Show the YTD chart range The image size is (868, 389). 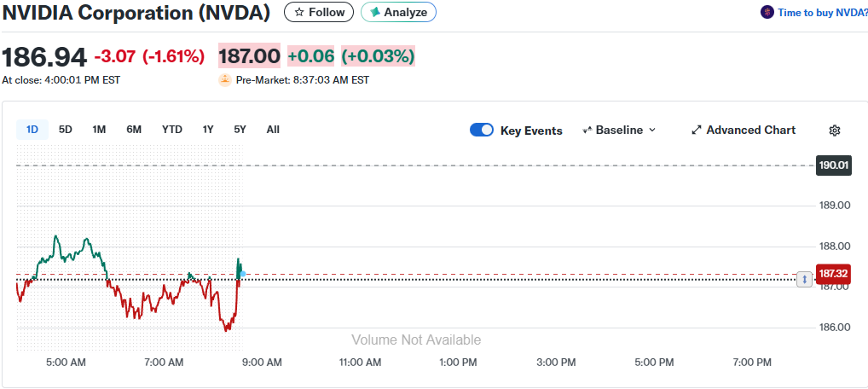172,130
